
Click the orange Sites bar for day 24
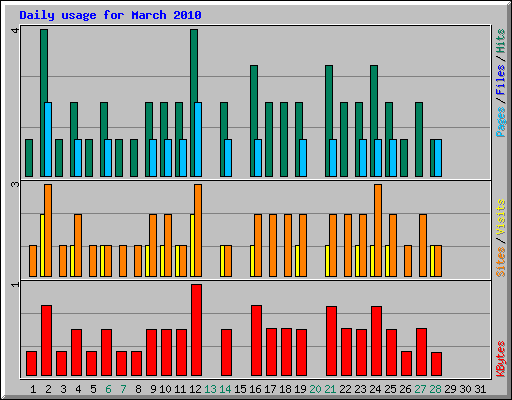[378, 230]
